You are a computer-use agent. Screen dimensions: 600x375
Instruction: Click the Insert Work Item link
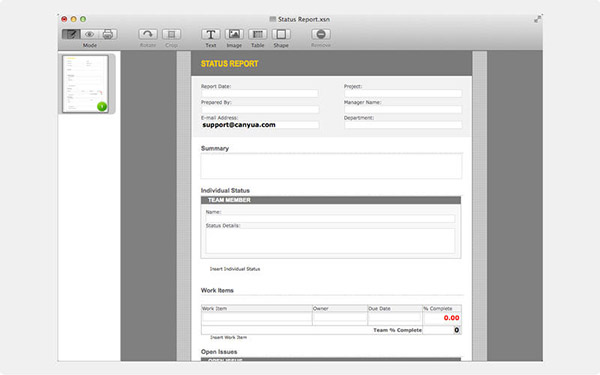pos(228,338)
